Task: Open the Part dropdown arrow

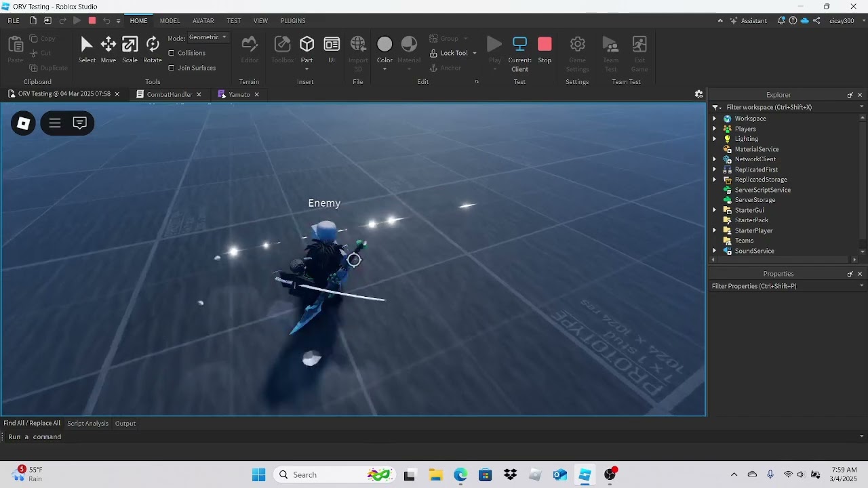Action: 307,68
